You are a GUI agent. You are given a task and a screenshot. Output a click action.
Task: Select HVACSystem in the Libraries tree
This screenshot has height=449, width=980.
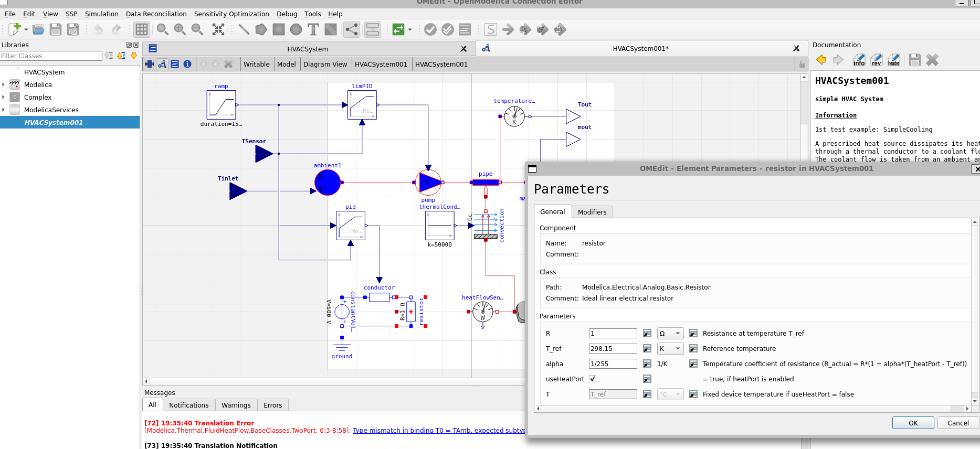[44, 72]
